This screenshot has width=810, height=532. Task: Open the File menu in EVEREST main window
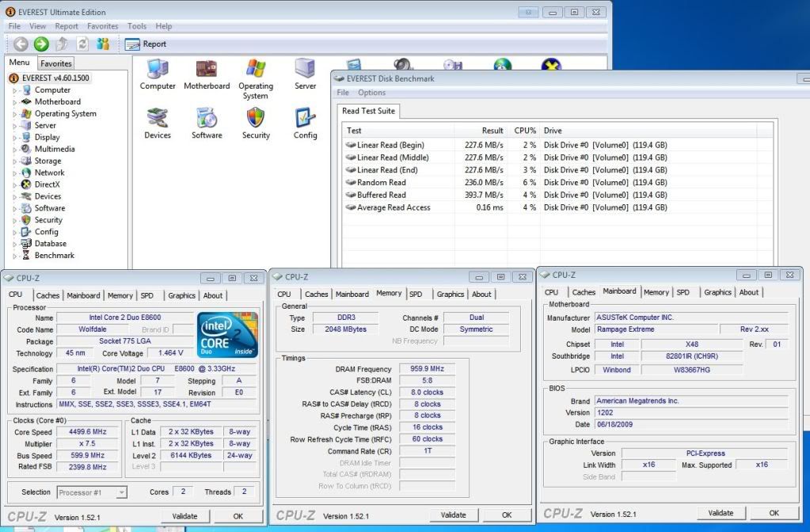click(x=14, y=26)
